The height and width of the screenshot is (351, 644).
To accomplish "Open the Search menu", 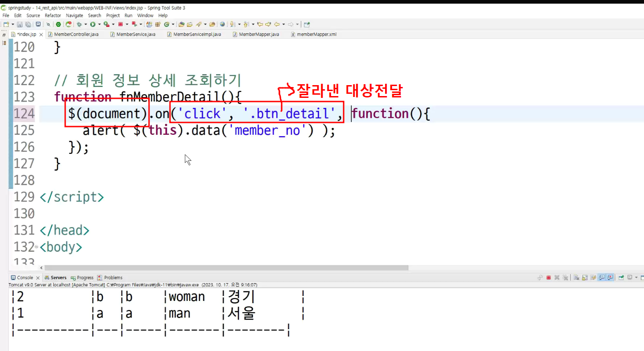I will (95, 15).
